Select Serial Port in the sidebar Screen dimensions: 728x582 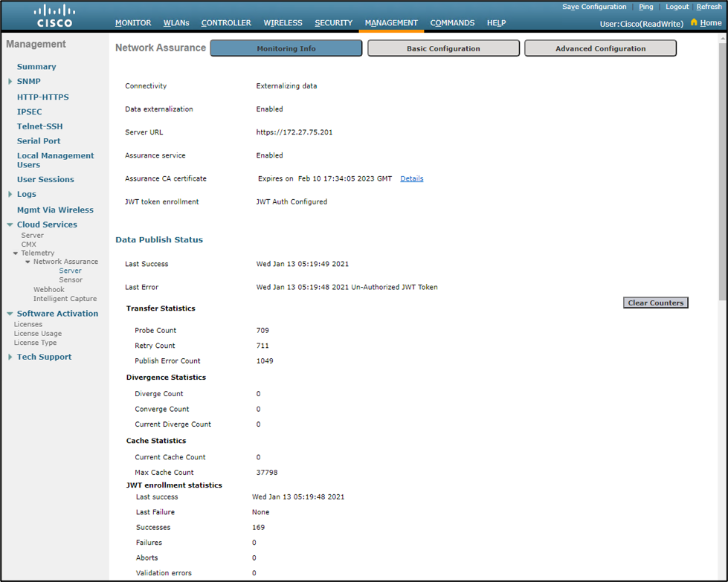(39, 140)
